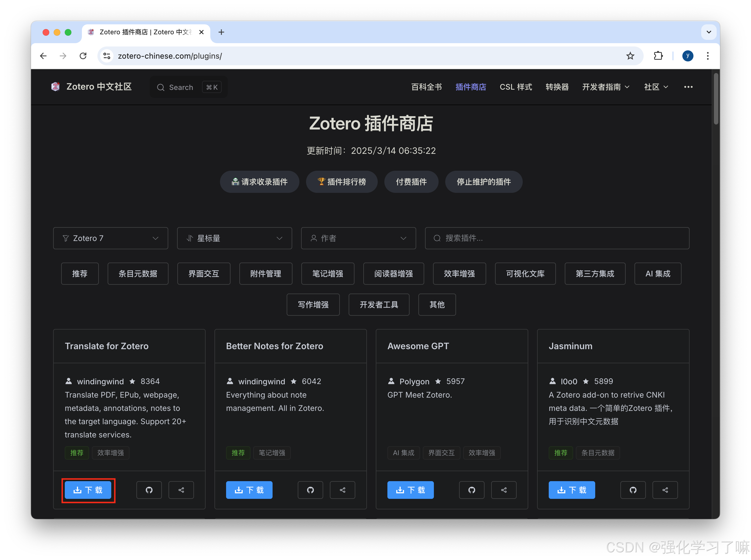The height and width of the screenshot is (560, 751).
Task: Toggle the AI 集成 category filter
Action: pos(657,274)
